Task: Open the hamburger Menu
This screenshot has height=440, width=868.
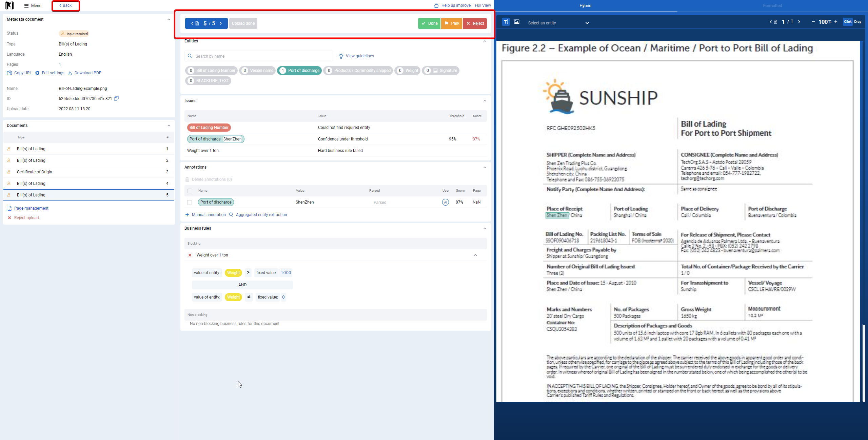Action: point(33,5)
